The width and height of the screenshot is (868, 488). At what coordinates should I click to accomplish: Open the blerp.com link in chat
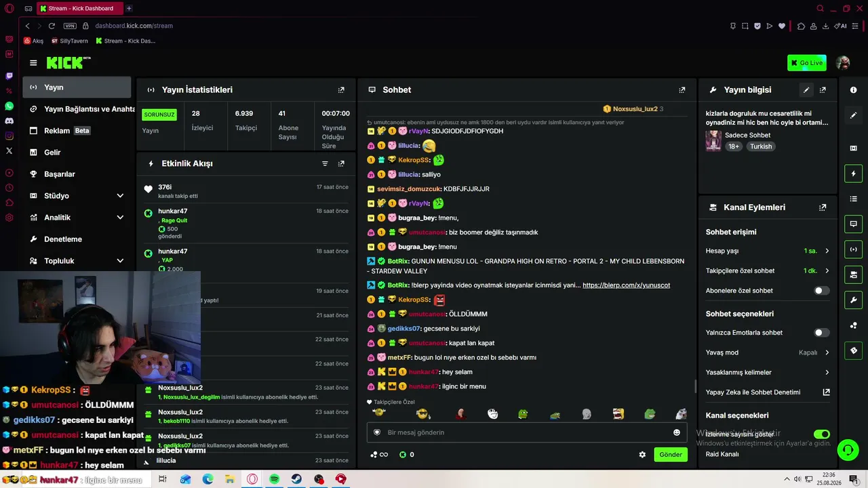[626, 285]
